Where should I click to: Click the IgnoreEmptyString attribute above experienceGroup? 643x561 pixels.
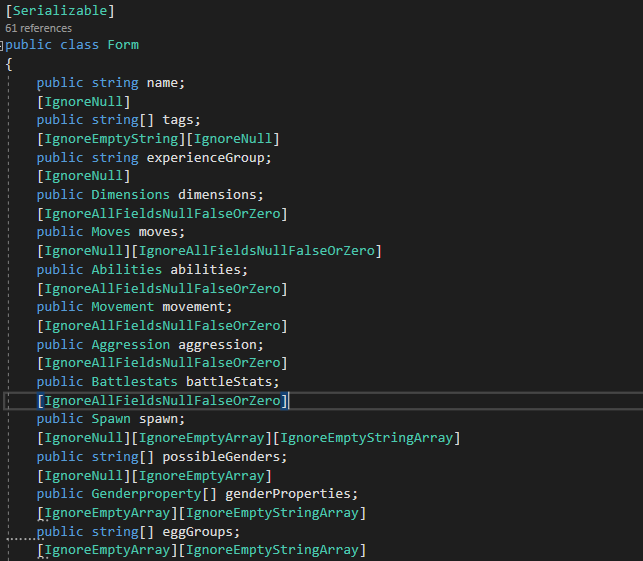point(111,139)
